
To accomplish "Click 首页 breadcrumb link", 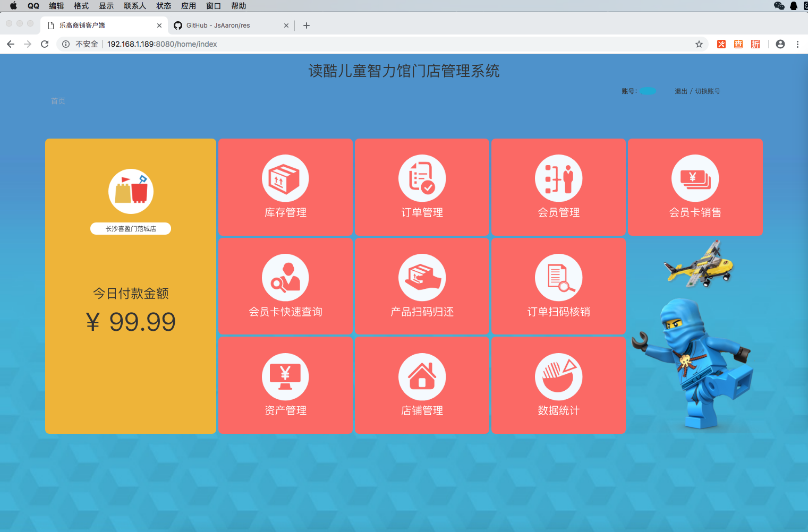I will (58, 101).
